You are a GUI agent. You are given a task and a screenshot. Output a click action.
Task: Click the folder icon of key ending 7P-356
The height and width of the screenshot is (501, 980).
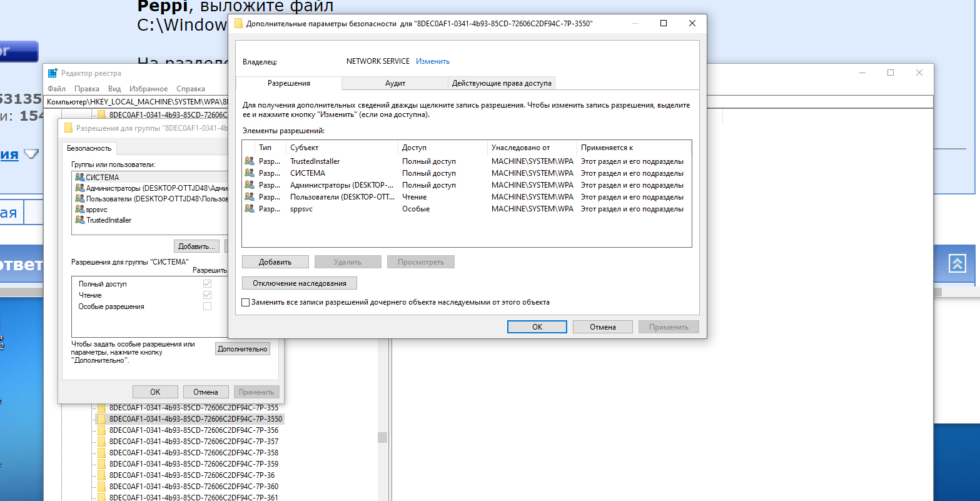tap(101, 430)
